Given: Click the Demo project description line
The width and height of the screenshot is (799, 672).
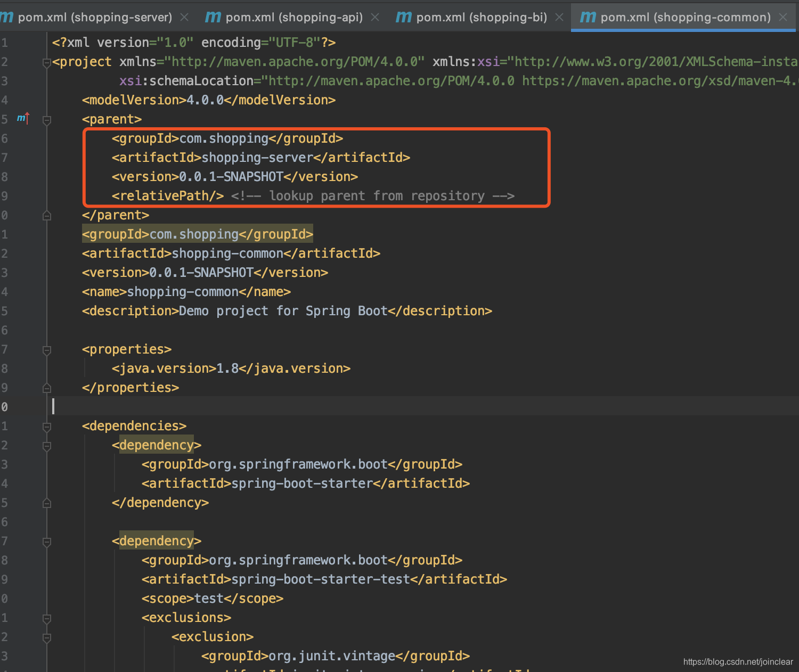Looking at the screenshot, I should (287, 311).
